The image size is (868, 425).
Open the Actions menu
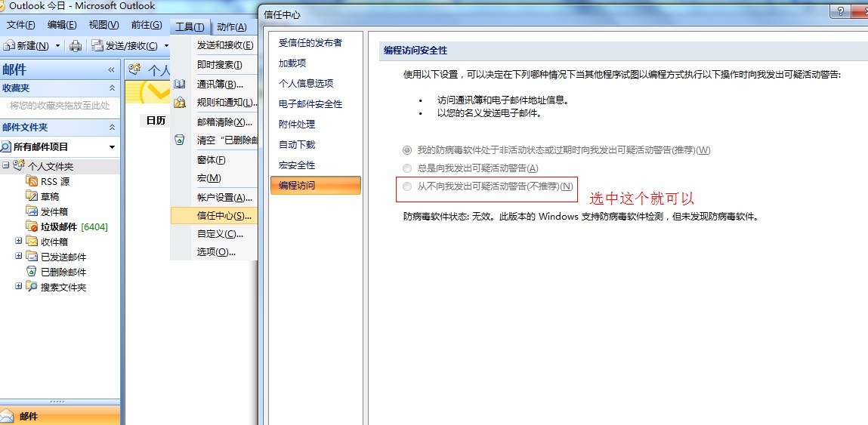(231, 26)
